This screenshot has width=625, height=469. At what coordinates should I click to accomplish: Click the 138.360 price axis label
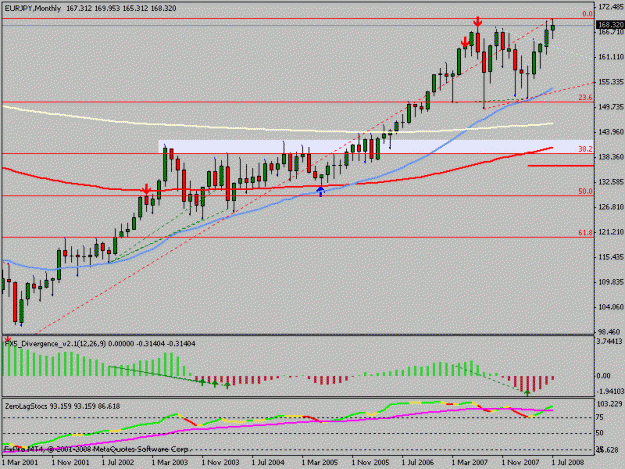coord(611,157)
